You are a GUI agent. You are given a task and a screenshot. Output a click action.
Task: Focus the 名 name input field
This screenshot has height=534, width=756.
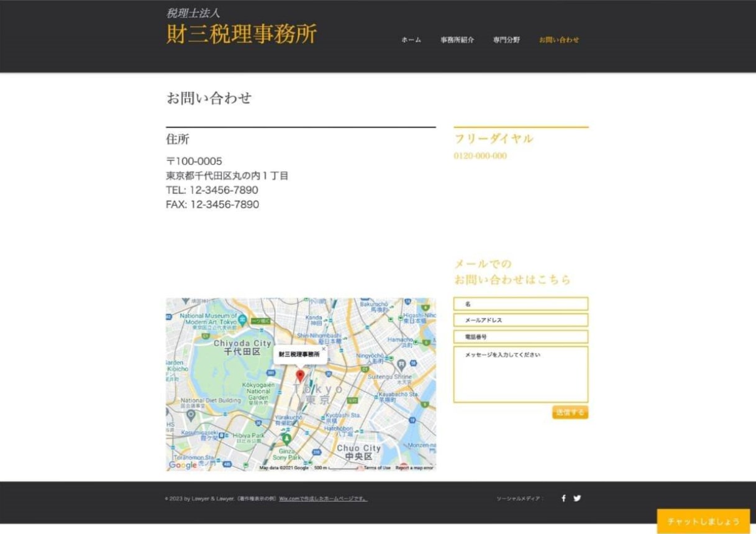(x=521, y=304)
